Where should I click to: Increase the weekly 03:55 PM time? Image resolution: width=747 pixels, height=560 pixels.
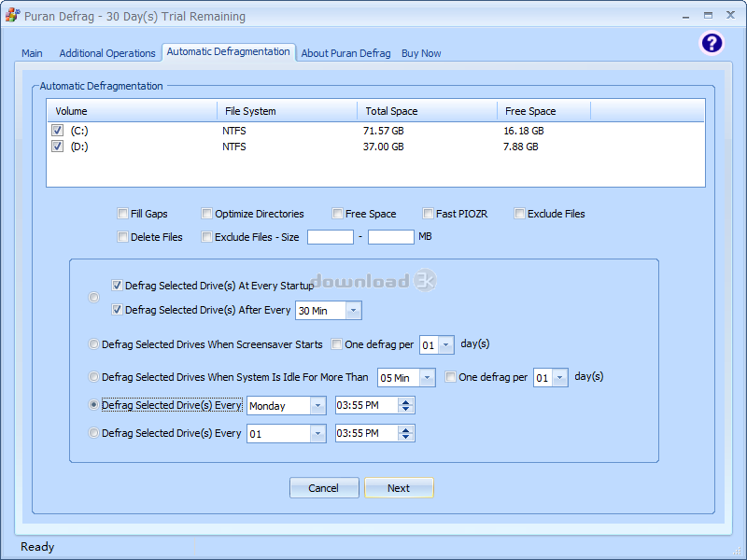[x=406, y=402]
